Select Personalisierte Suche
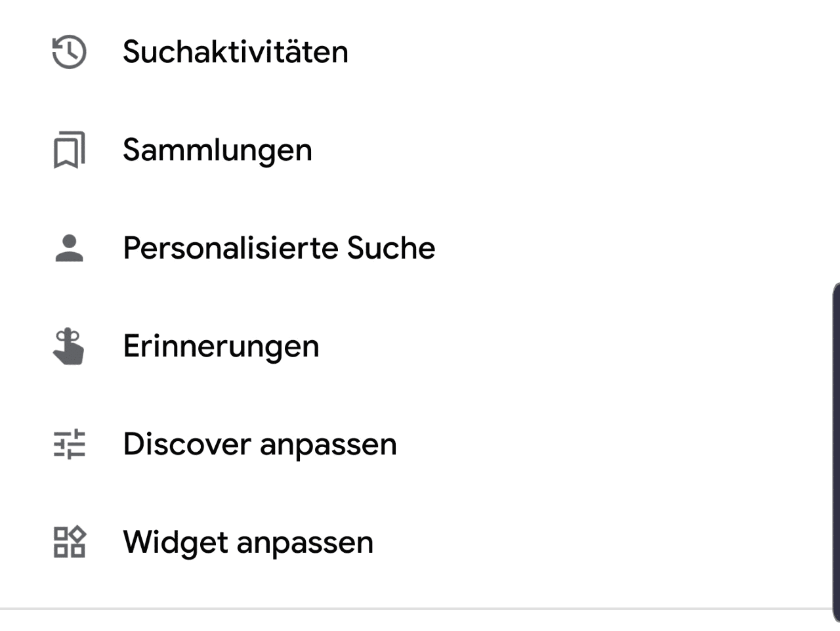This screenshot has height=631, width=840. (279, 248)
